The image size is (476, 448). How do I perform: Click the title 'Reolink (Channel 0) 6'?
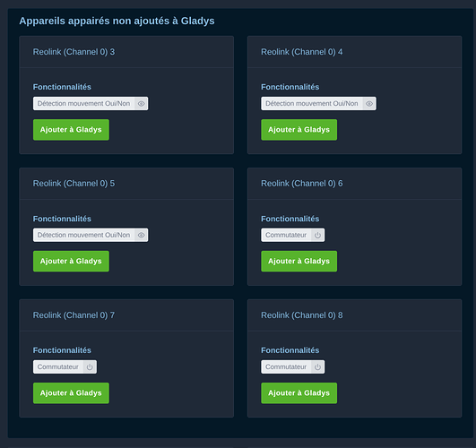[302, 184]
